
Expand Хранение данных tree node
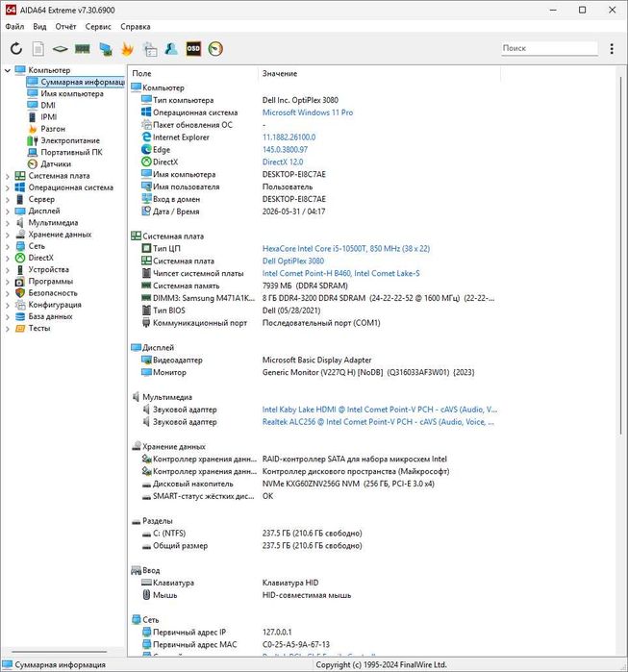(x=8, y=235)
